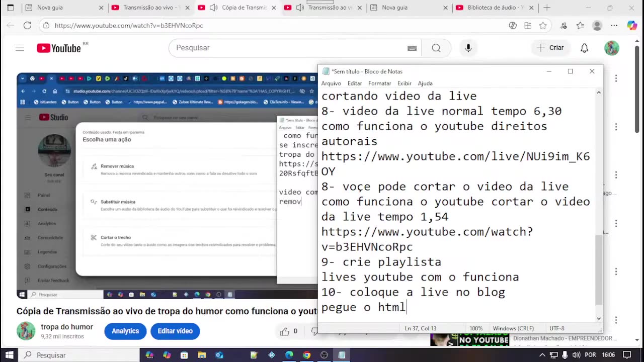Screen dimensions: 644x362
Task: Mute the Cópia de Transmissão tab audio
Action: click(x=213, y=8)
